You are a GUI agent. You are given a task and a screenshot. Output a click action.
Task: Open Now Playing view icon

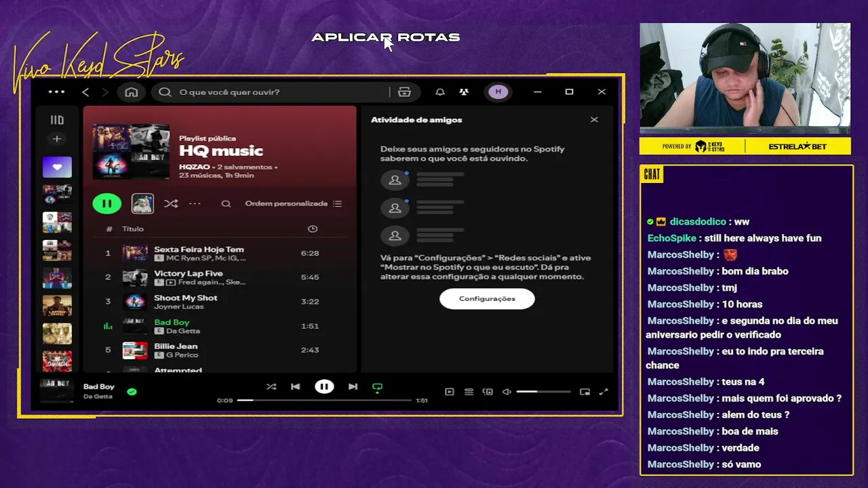[x=449, y=392]
